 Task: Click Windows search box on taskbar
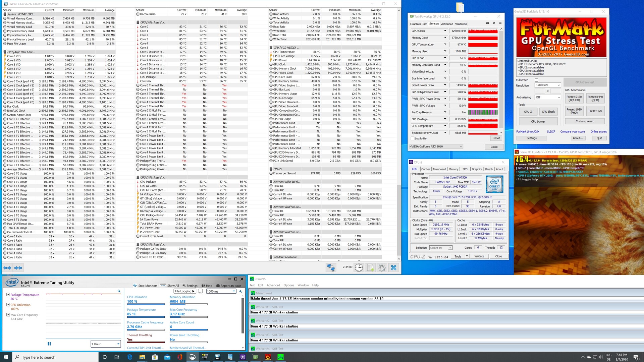(55, 357)
